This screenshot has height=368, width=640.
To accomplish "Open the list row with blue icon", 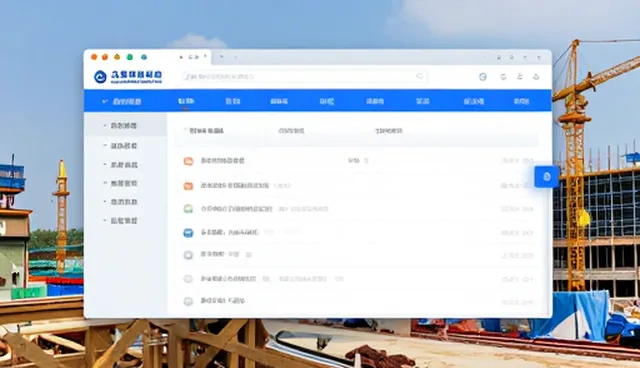I will click(358, 233).
